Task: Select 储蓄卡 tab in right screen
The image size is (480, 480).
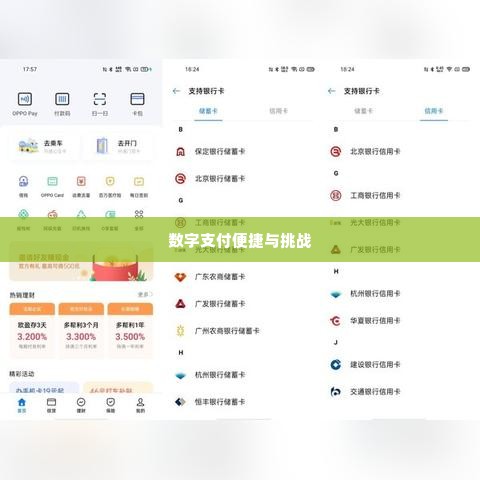Action: pos(363,111)
